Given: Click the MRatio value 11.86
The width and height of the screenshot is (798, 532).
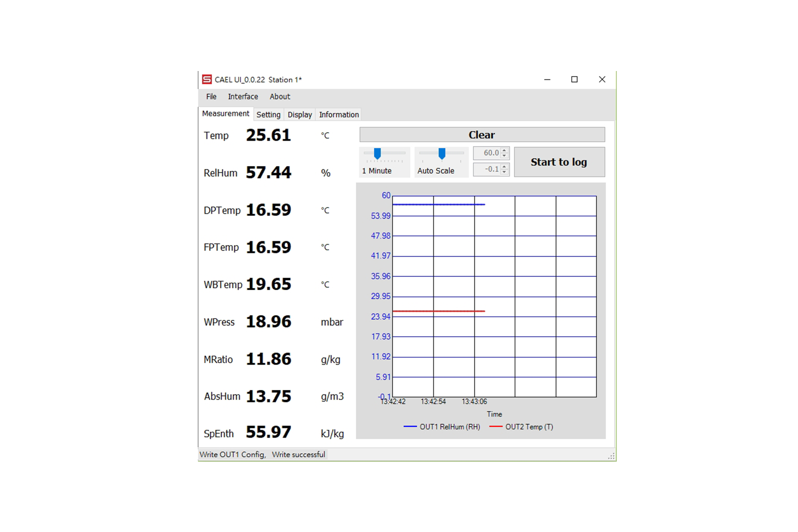Looking at the screenshot, I should click(x=269, y=359).
